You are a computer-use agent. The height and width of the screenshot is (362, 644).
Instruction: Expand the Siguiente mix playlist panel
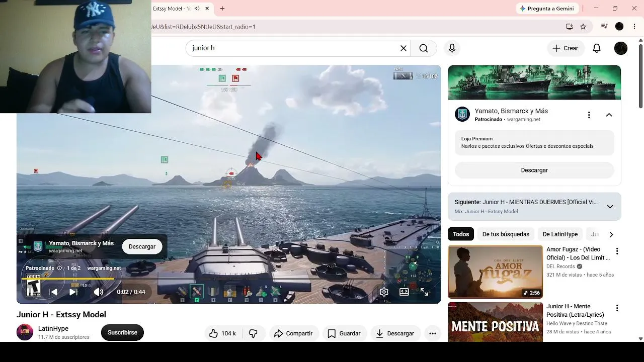(x=610, y=207)
